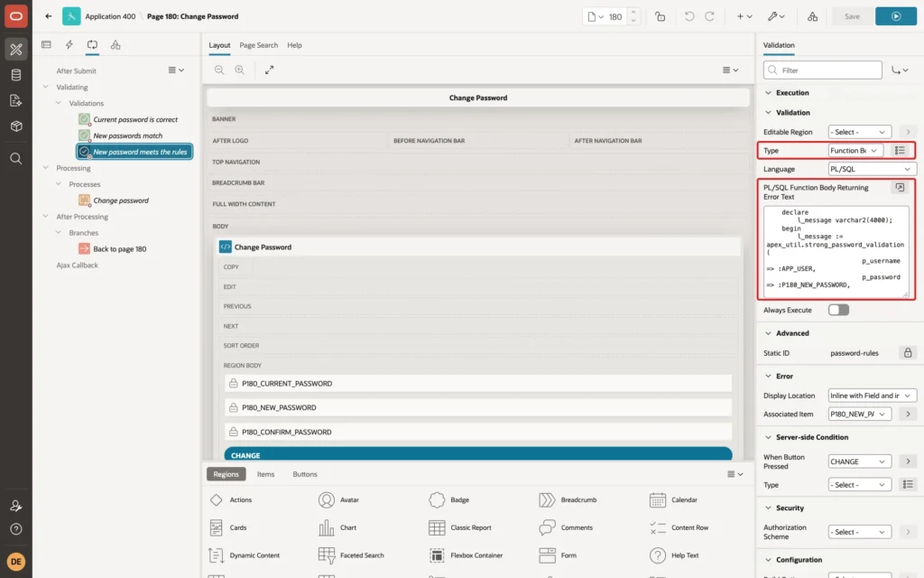This screenshot has height=578, width=924.
Task: Open the Help tab in the center pane
Action: click(x=295, y=45)
